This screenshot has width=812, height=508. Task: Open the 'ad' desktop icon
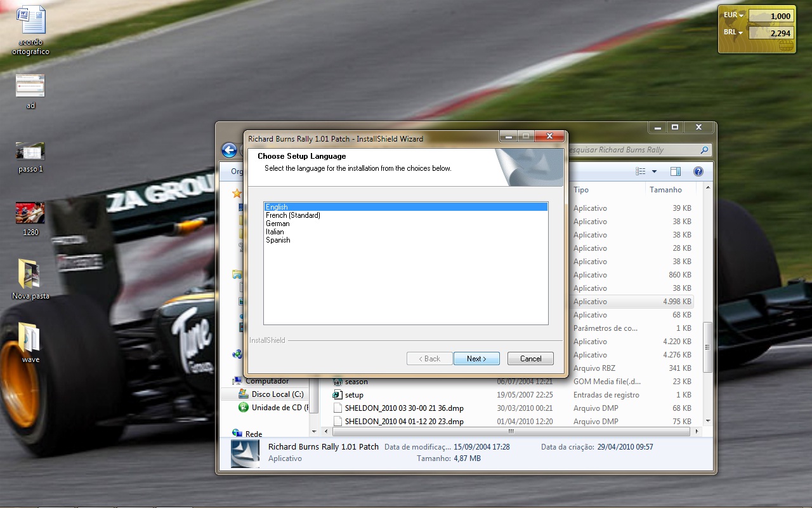pyautogui.click(x=30, y=91)
